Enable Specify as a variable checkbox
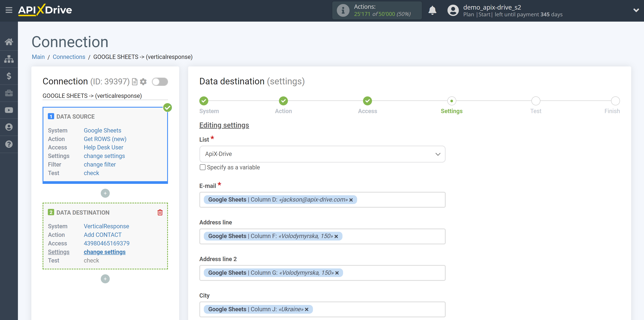This screenshot has height=320, width=644. coord(203,167)
